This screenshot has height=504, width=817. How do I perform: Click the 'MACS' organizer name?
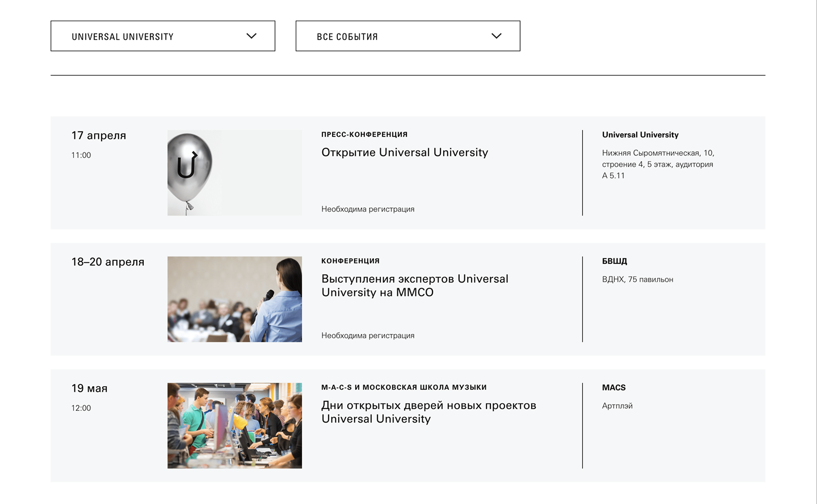pyautogui.click(x=614, y=387)
